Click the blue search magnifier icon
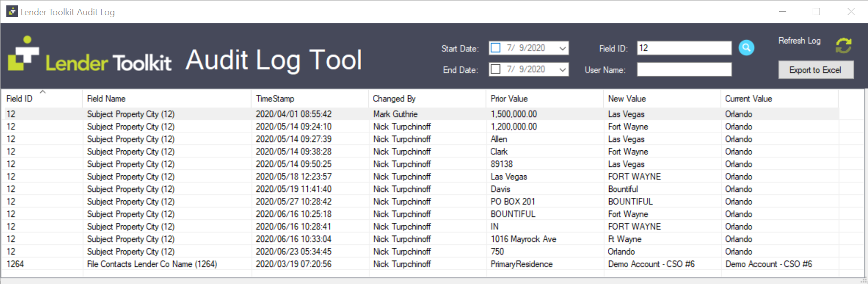The height and width of the screenshot is (284, 868). click(x=746, y=47)
